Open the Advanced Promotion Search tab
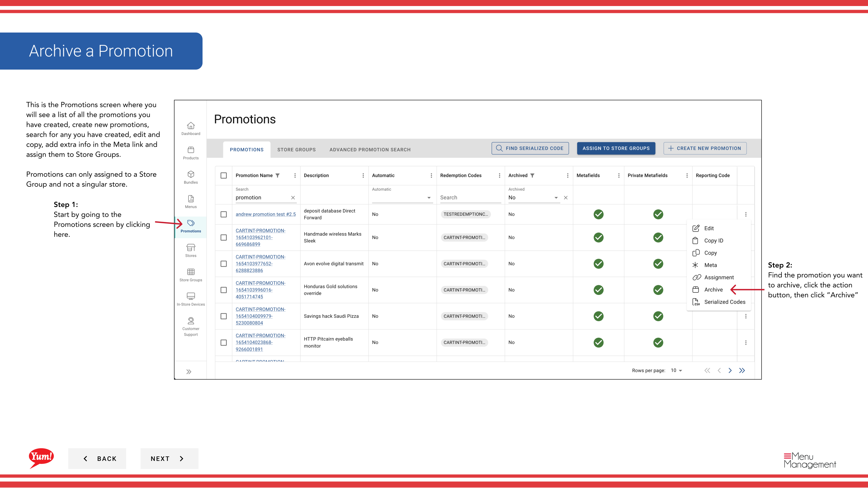 point(370,149)
